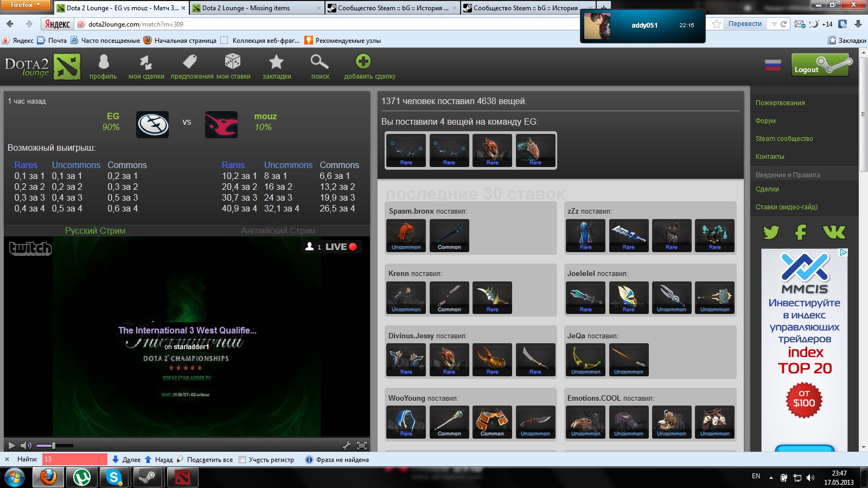The width and height of the screenshot is (868, 488).
Task: Open the Twitter icon in sidebar
Action: (x=771, y=232)
